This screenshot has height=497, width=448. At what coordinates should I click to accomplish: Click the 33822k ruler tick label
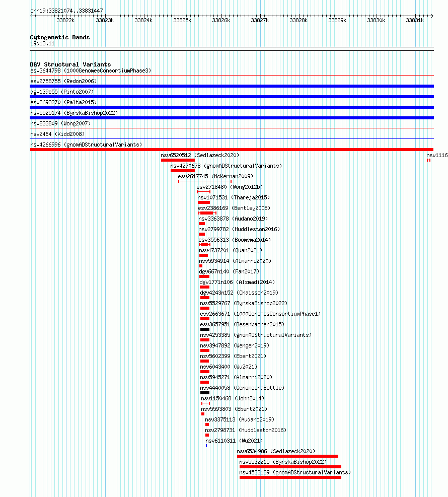(x=65, y=20)
